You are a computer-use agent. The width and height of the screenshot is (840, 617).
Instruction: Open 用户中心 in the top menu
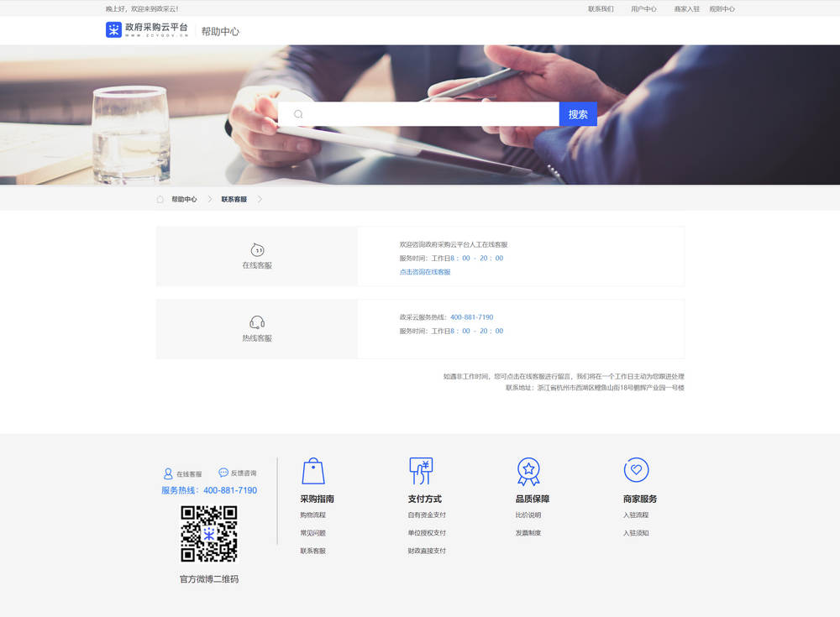point(643,8)
